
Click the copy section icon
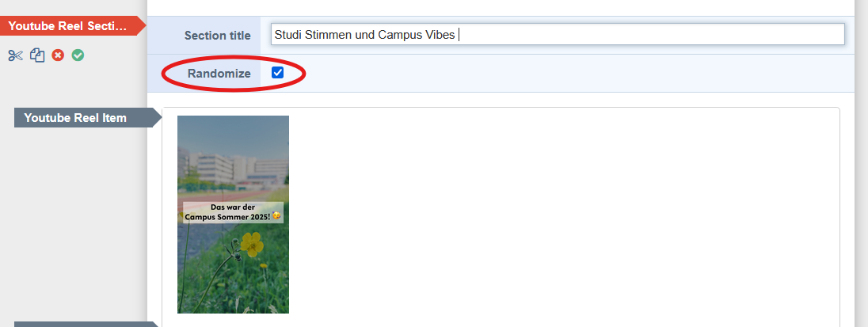tap(37, 55)
